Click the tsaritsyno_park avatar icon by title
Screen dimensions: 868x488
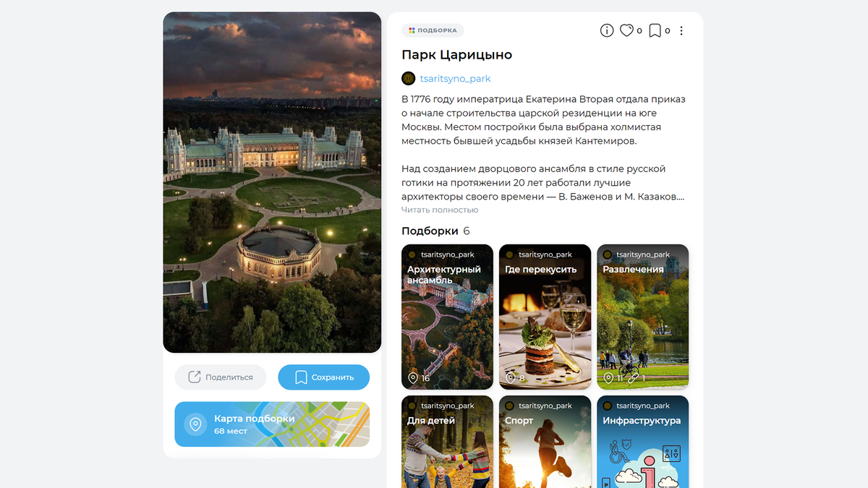click(x=409, y=78)
